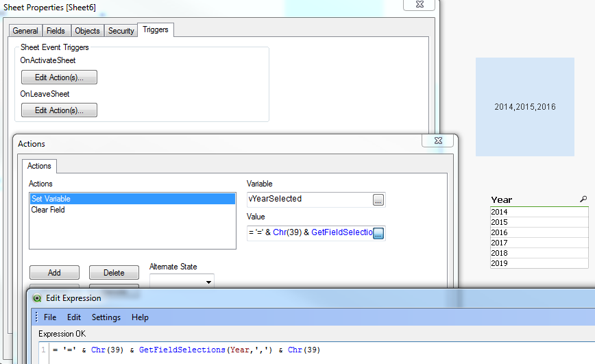Switch to the Fields tab
The image size is (595, 364).
56,31
